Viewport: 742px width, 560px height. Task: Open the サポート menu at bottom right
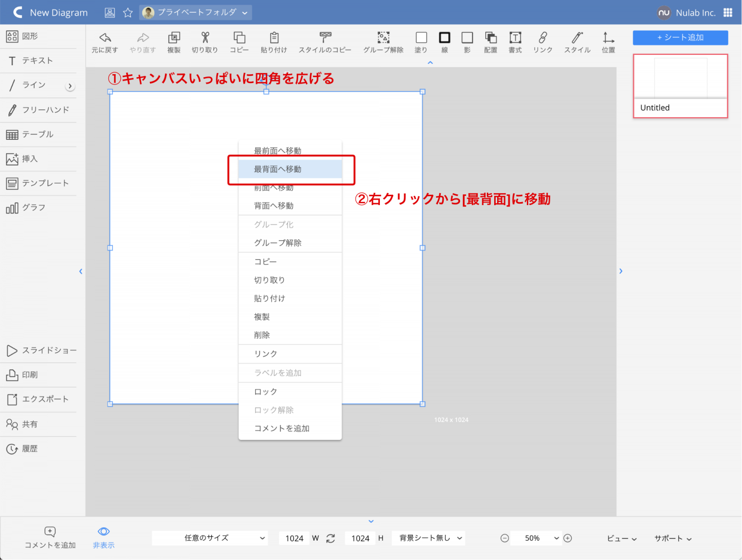673,538
